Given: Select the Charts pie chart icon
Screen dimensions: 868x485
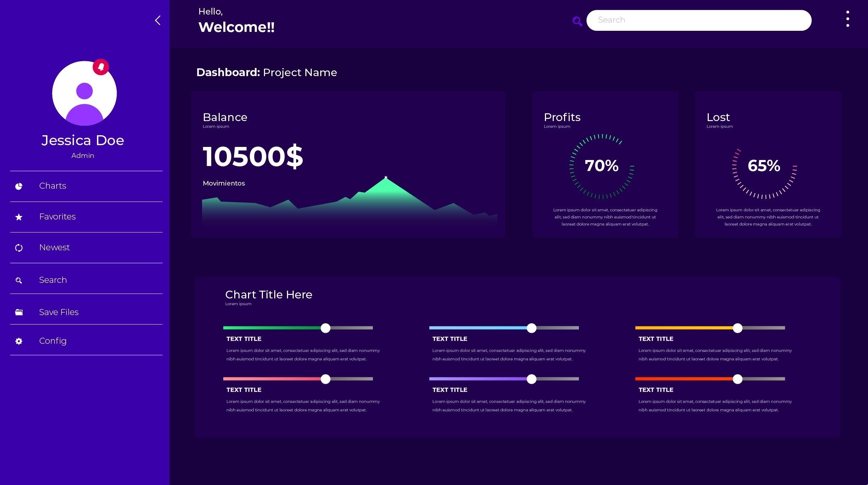Looking at the screenshot, I should tap(18, 186).
